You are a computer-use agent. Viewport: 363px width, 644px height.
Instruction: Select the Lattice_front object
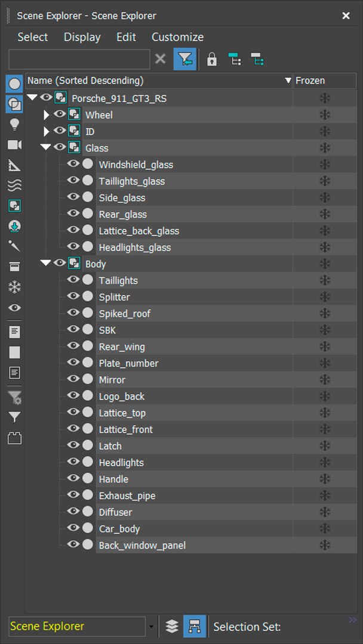tap(126, 429)
